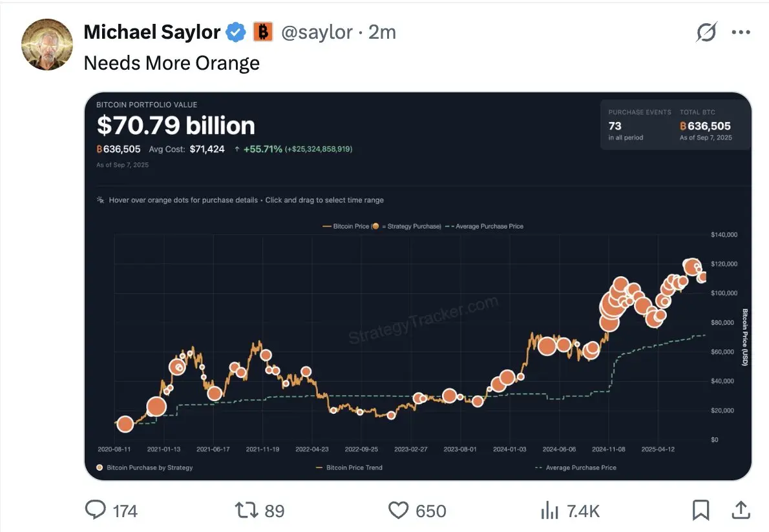This screenshot has width=769, height=532.
Task: Click the repost arrows icon
Action: [x=246, y=510]
